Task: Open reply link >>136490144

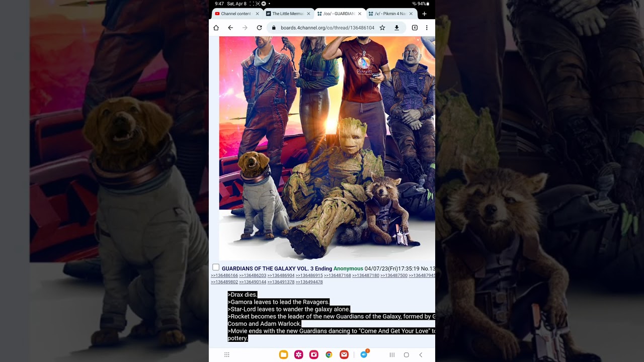Action: tap(253, 282)
